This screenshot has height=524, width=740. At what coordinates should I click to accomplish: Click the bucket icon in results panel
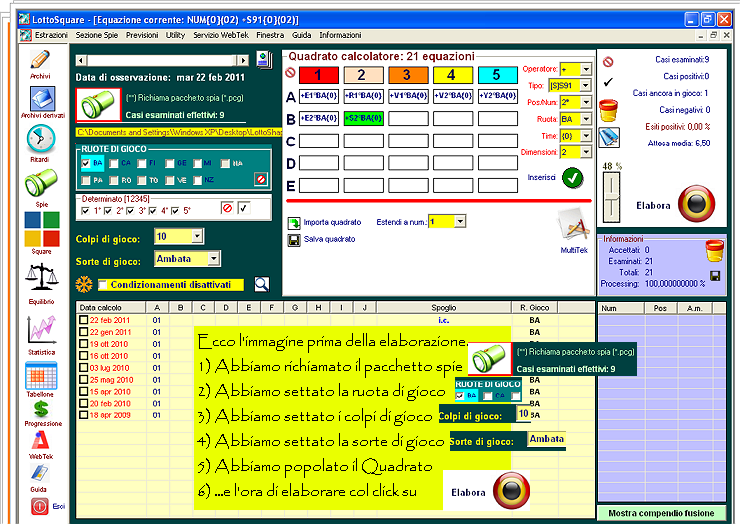[608, 110]
